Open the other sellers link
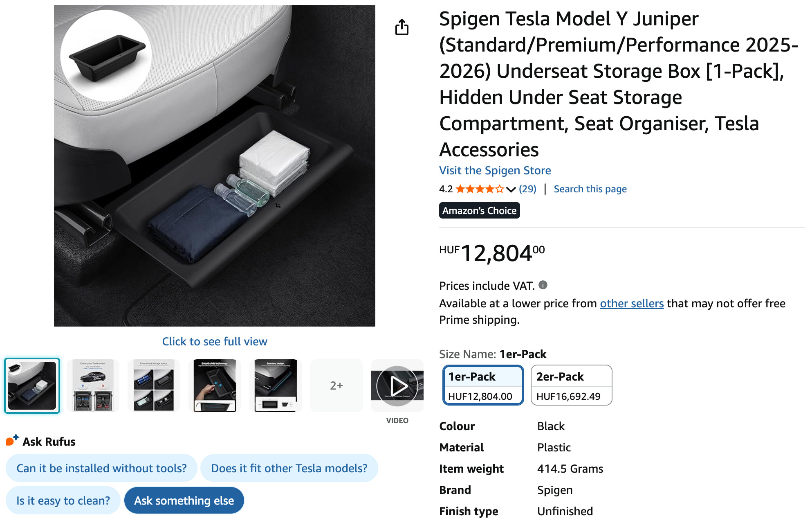This screenshot has height=523, width=812. tap(632, 303)
